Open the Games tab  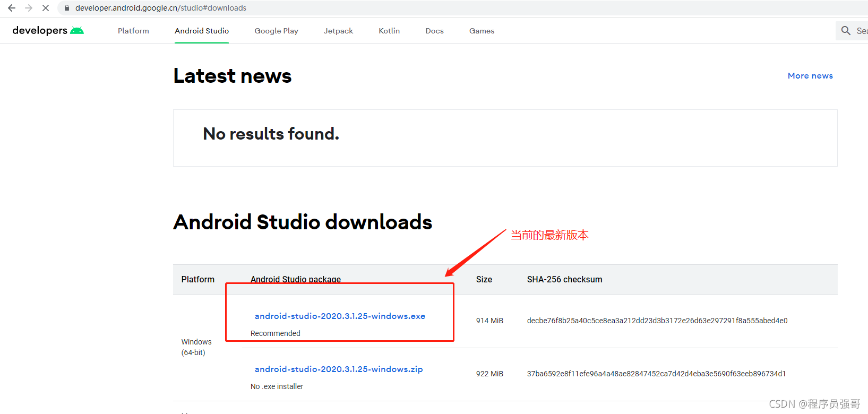482,31
